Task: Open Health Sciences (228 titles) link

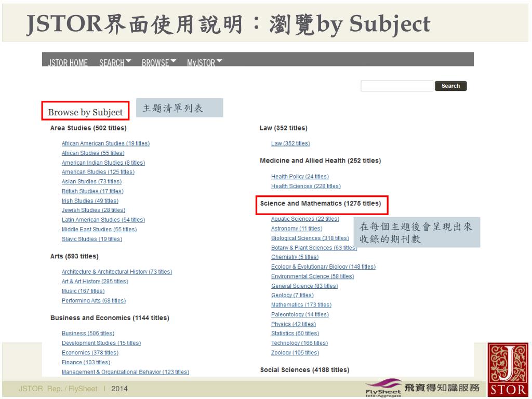Action: 305,187
